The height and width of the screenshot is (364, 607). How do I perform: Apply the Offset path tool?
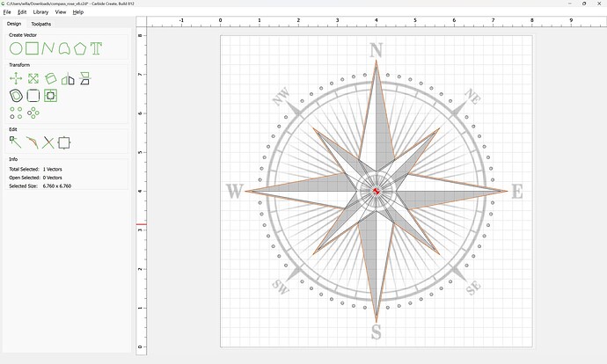(x=16, y=95)
